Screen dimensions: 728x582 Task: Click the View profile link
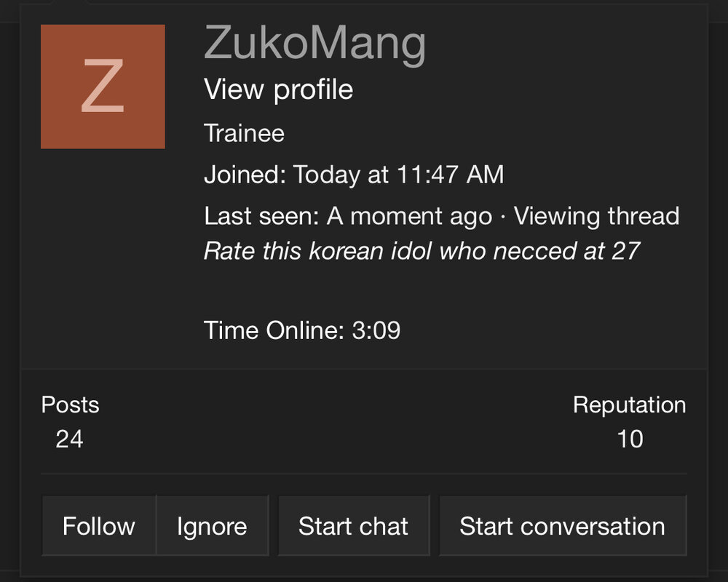(279, 90)
